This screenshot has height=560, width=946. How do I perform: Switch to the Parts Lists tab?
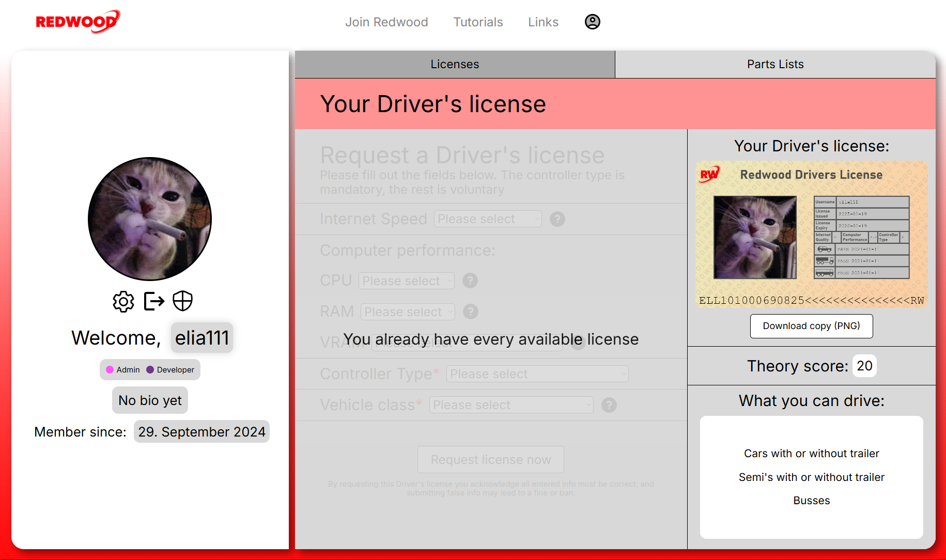point(775,64)
